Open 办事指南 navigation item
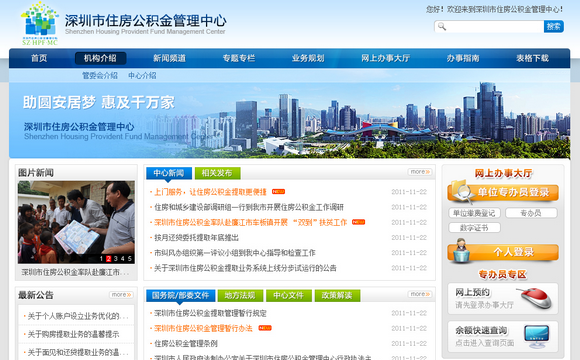The image size is (580, 360). [x=462, y=58]
